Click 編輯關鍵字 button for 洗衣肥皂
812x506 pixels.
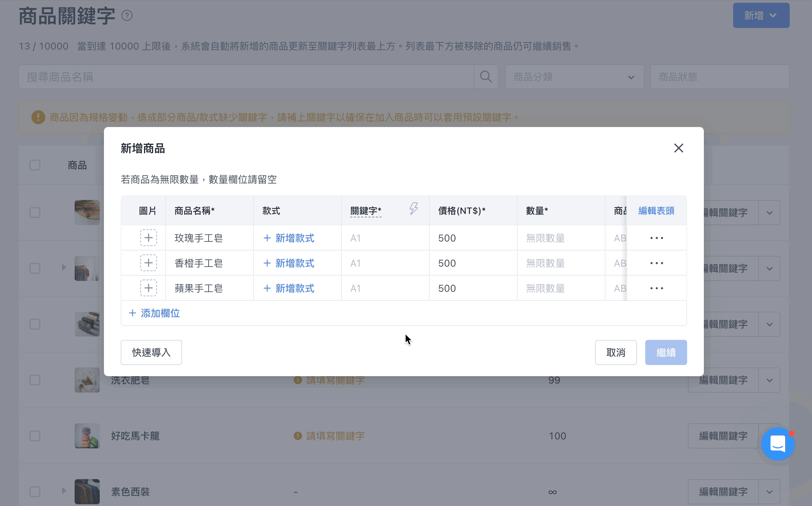723,380
